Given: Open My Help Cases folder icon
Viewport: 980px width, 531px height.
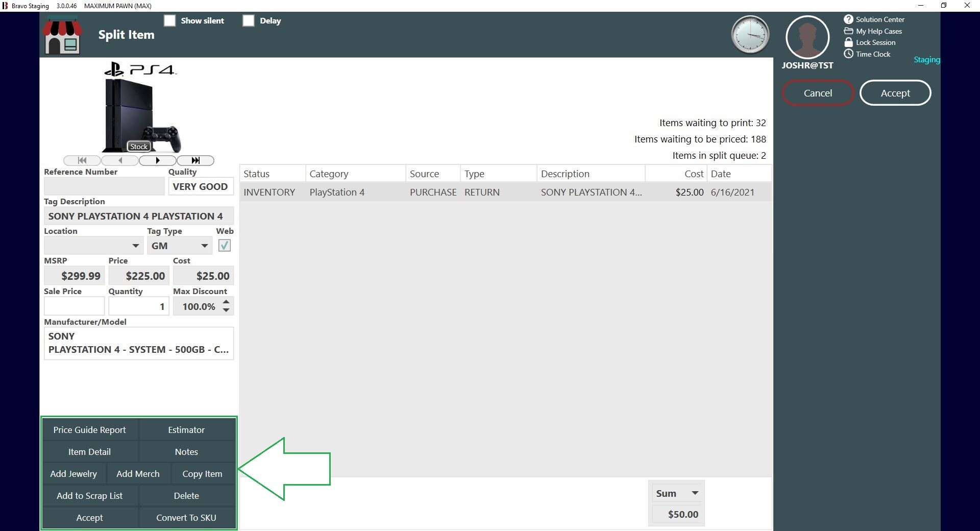Looking at the screenshot, I should click(848, 31).
